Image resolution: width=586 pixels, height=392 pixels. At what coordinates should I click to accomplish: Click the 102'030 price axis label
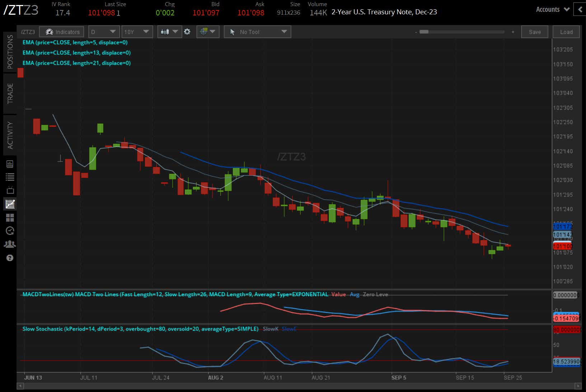coord(563,180)
